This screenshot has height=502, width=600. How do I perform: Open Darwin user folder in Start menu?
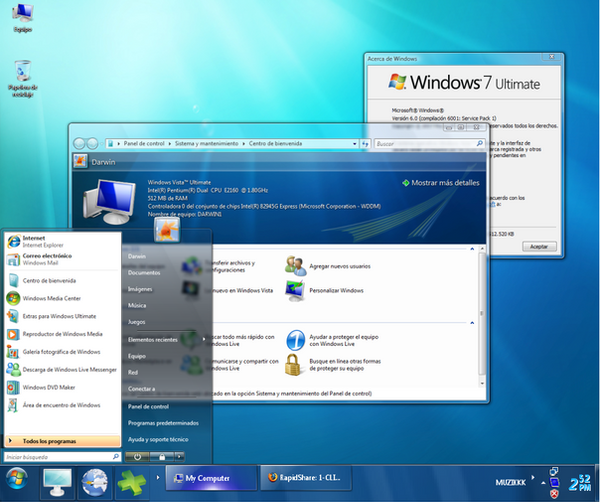coord(137,256)
